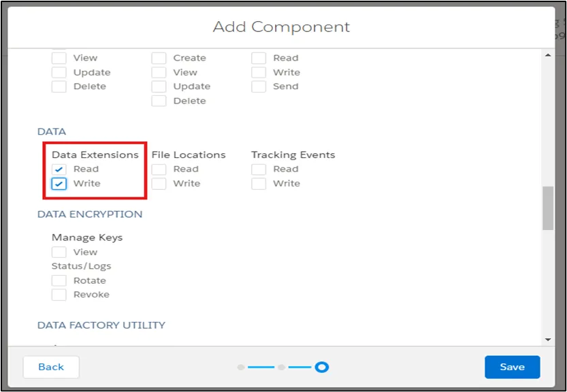The height and width of the screenshot is (392, 567).
Task: Click the Back button
Action: (x=50, y=367)
